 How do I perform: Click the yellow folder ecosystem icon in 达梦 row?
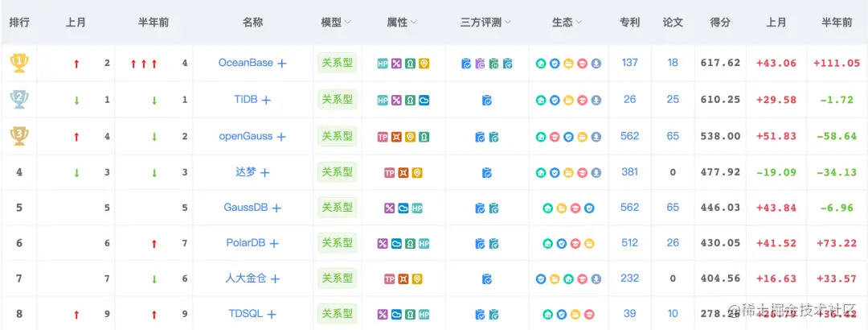tap(568, 173)
